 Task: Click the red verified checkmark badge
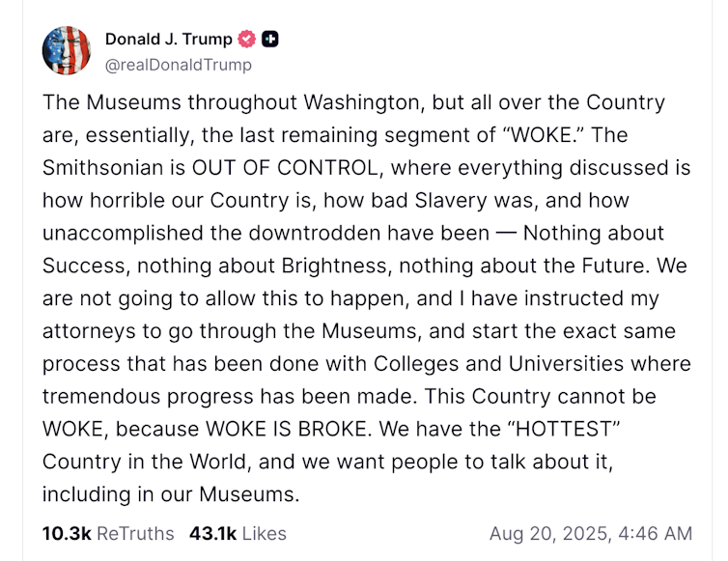pyautogui.click(x=246, y=40)
